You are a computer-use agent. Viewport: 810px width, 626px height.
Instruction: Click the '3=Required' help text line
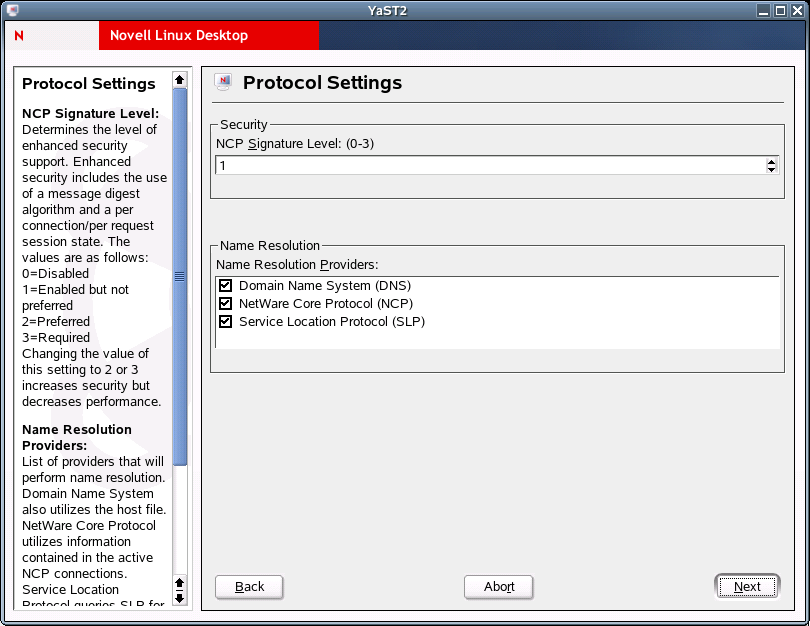point(56,338)
